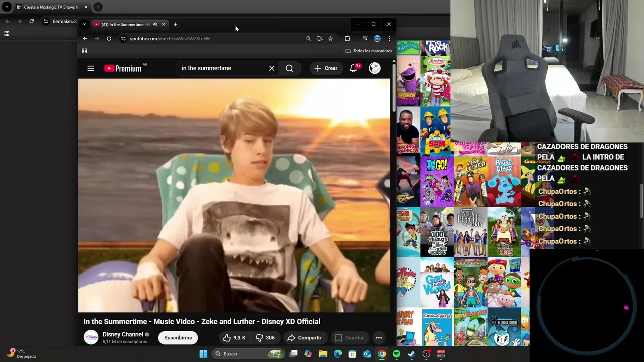This screenshot has height=362, width=644.
Task: Select Teen Titans Go tile in tiermaker
Action: (x=437, y=181)
